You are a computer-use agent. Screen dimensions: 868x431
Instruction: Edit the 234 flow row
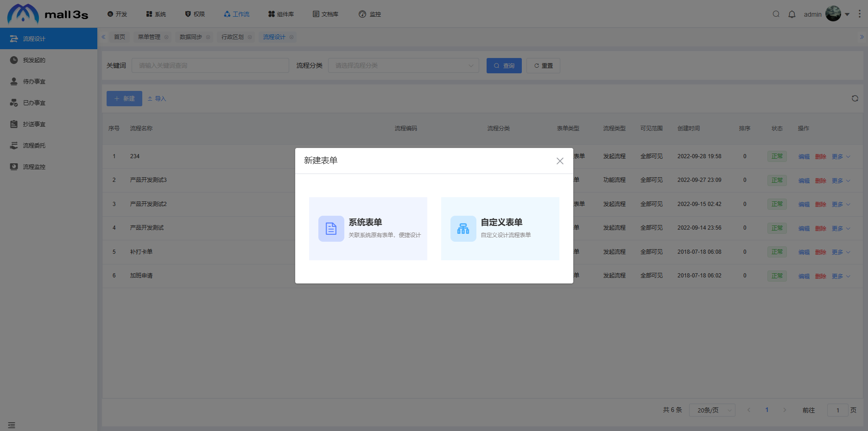[x=804, y=156]
